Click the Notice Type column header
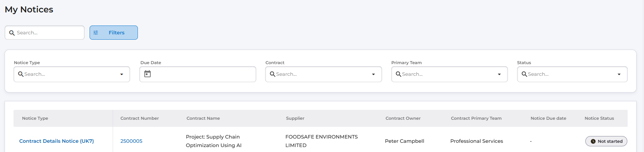The width and height of the screenshot is (644, 152). [x=35, y=118]
